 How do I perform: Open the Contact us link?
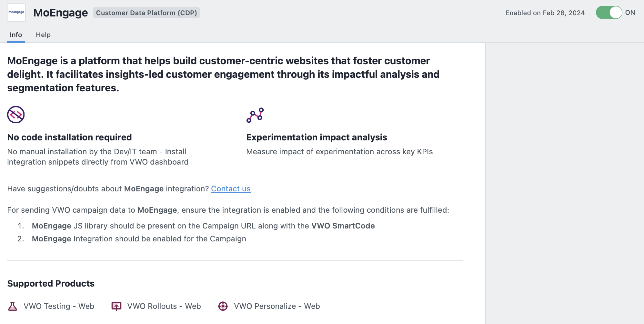click(x=231, y=189)
